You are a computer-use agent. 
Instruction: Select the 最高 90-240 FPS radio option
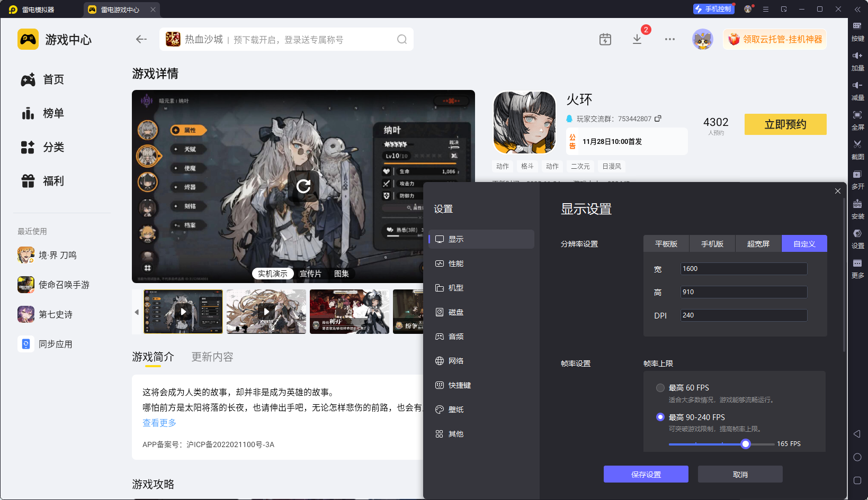pos(660,417)
